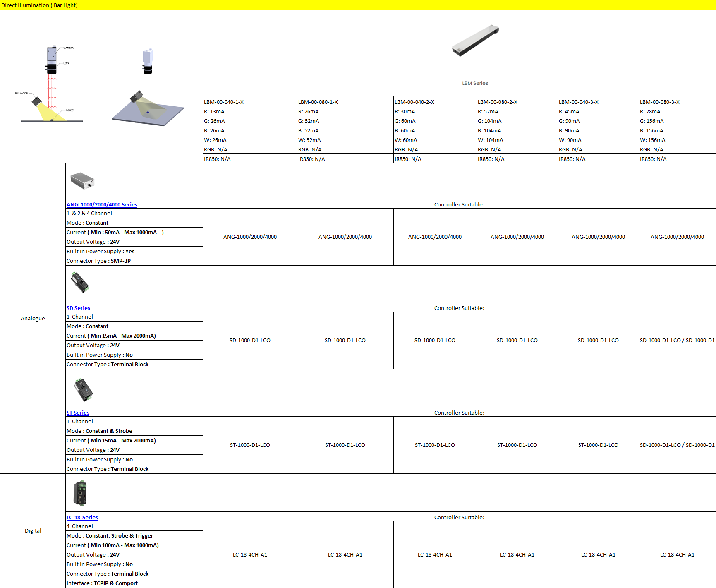Select cell LBM-00-080-2-X
The width and height of the screenshot is (716, 588).
[x=517, y=102]
